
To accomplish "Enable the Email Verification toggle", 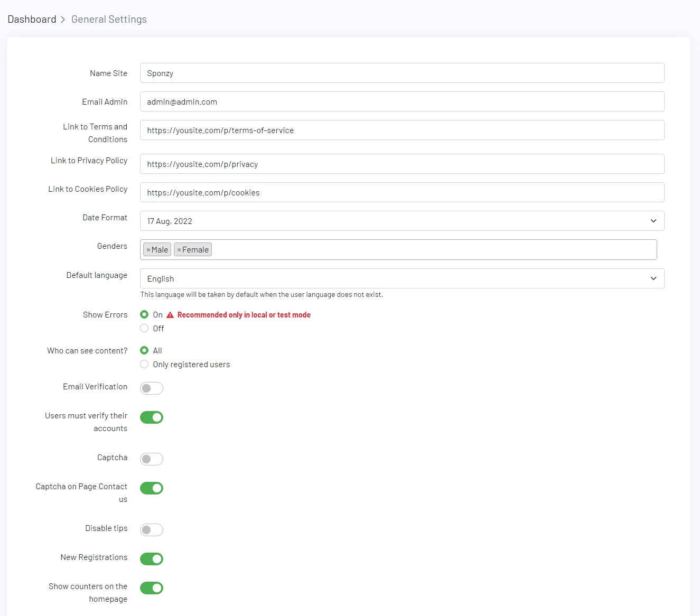I will 152,388.
